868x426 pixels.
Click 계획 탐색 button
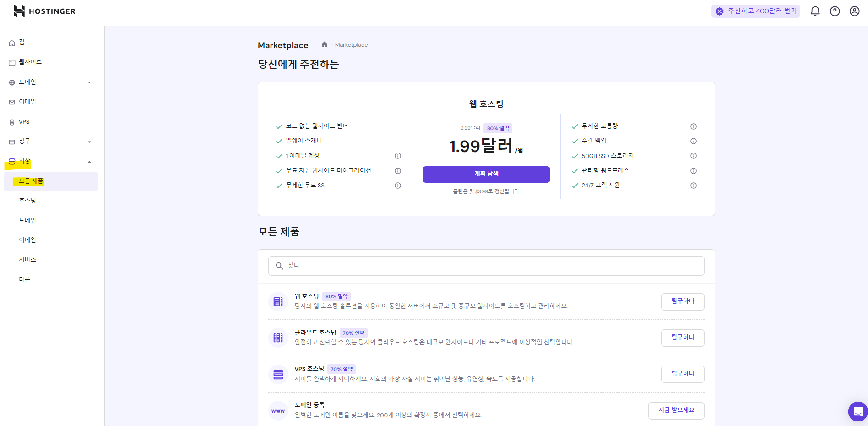(486, 175)
